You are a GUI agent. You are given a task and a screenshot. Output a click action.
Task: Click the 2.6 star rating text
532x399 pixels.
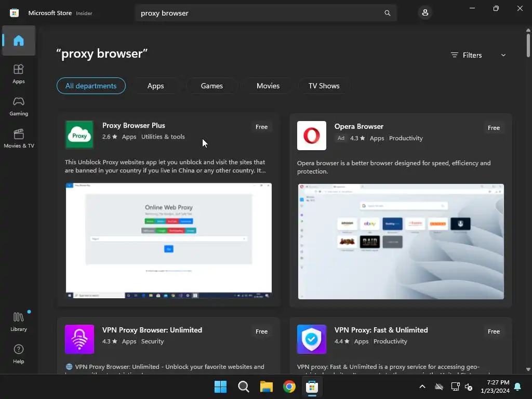110,137
